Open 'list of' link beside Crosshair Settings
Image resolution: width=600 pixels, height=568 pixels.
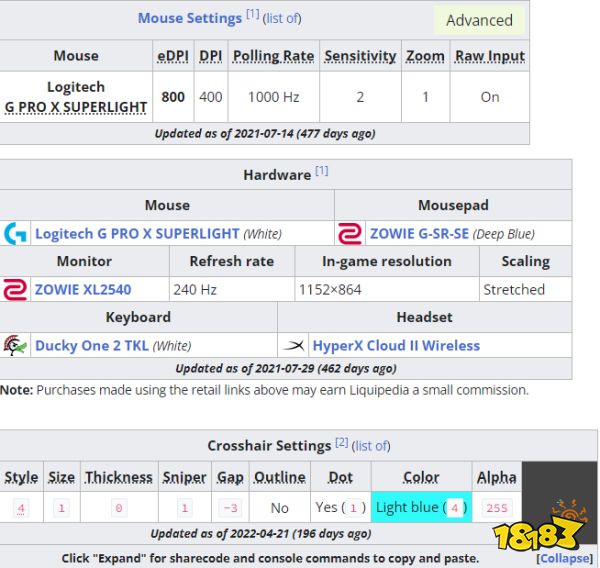(371, 446)
